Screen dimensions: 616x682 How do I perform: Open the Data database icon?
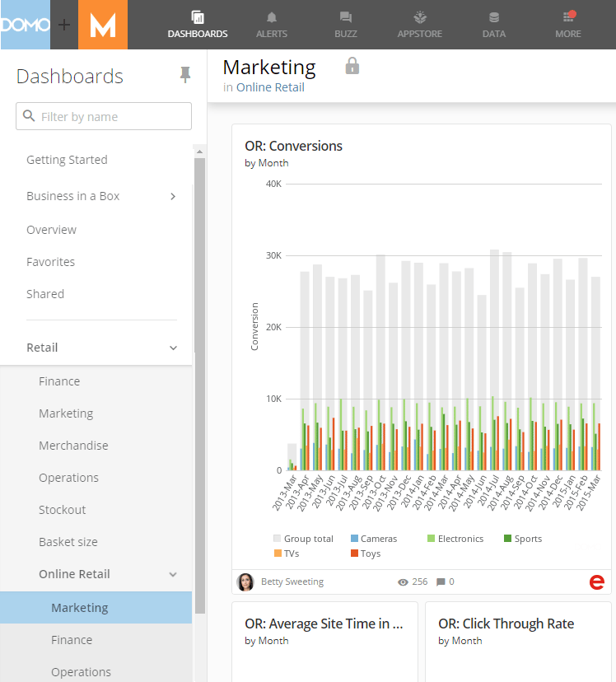point(494,17)
